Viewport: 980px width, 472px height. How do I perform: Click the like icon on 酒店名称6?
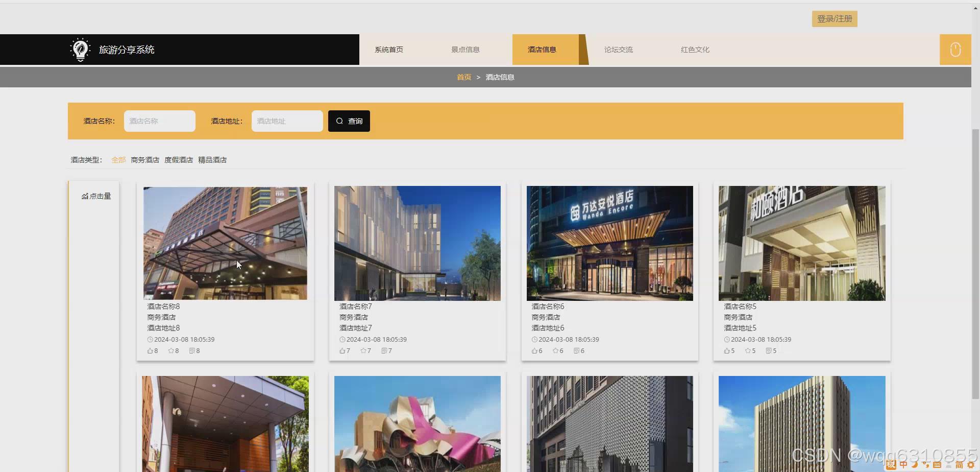coord(534,351)
